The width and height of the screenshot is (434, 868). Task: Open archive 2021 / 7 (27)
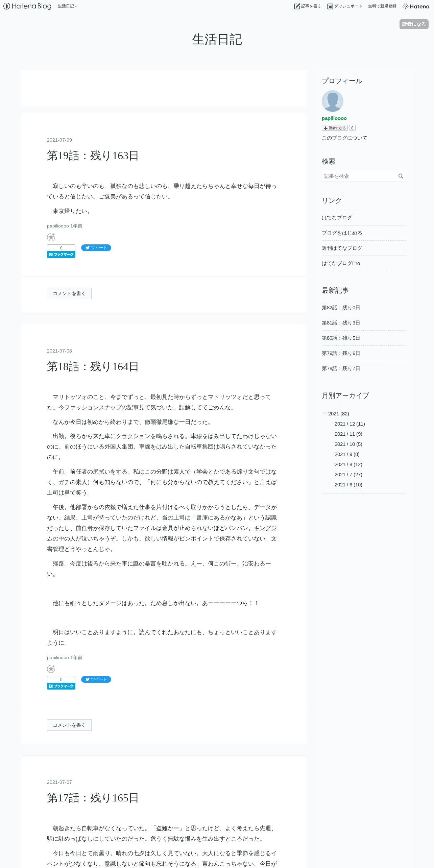click(x=348, y=475)
